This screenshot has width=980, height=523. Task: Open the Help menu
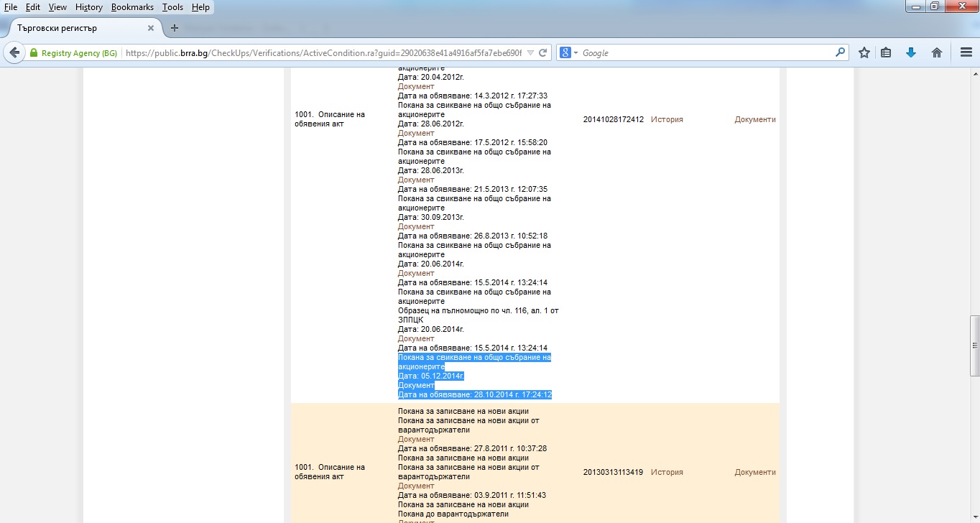coord(200,7)
